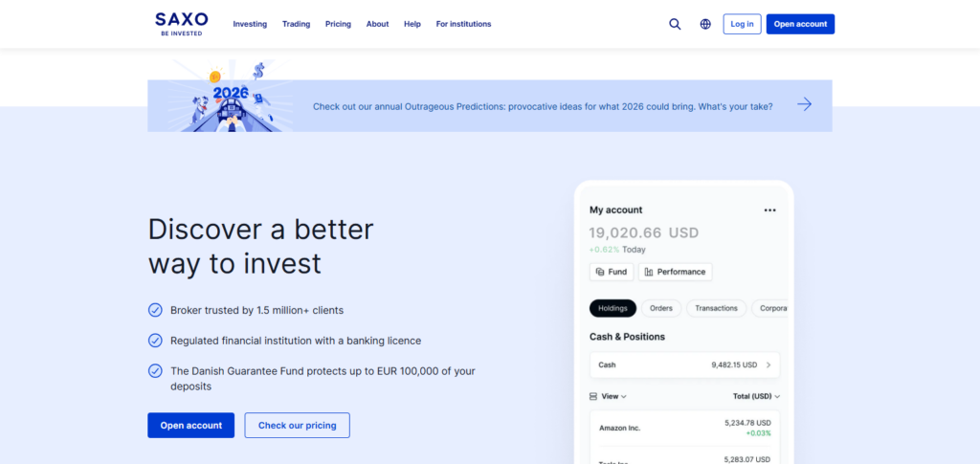Click the checkmark beside 'Broker trusted by 1.5 million+ clients'
Screen dimensions: 980x464
pyautogui.click(x=155, y=310)
